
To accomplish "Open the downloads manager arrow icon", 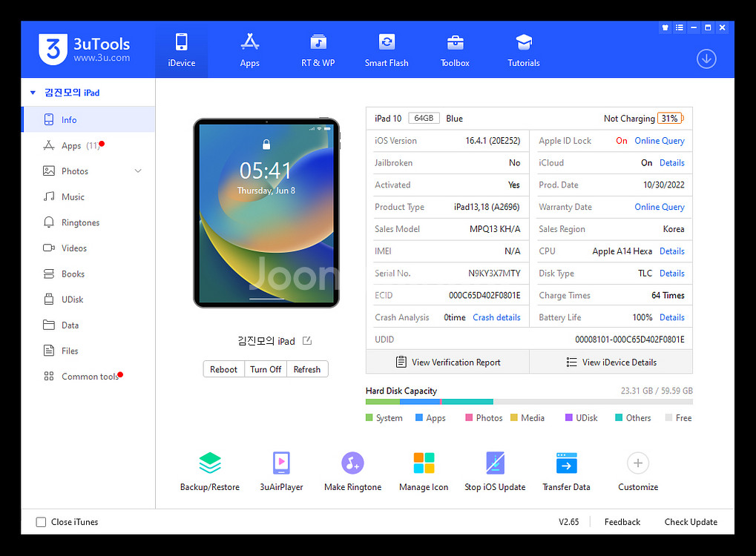I will [706, 59].
